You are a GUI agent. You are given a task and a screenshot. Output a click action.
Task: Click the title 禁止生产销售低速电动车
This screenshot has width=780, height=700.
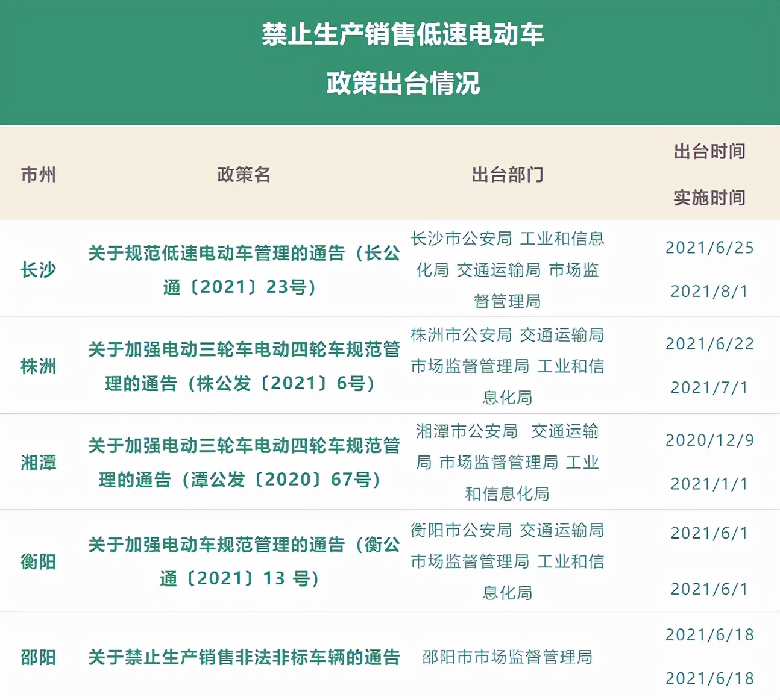403,34
